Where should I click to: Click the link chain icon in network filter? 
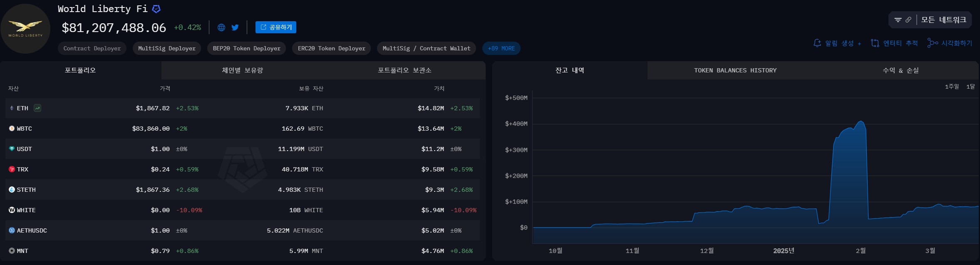point(908,20)
